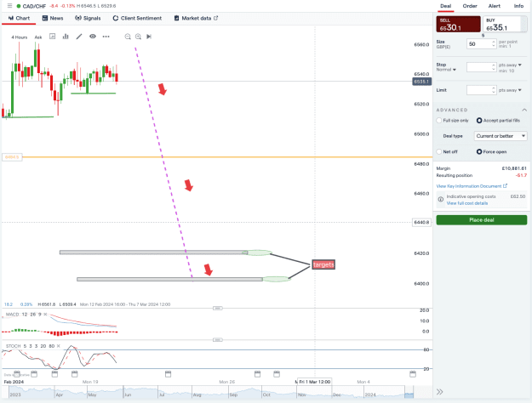The image size is (532, 403).
Task: Remove the STOCH indicator with its X
Action: [59, 346]
